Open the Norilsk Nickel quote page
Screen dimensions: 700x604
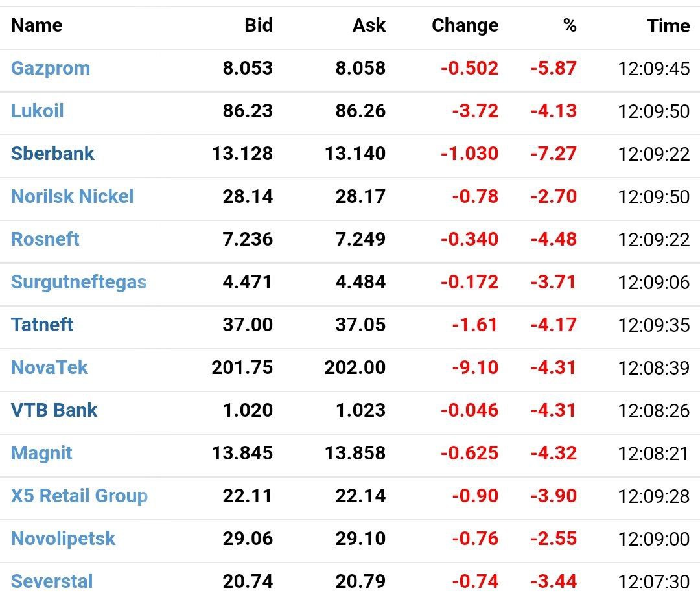coord(72,196)
